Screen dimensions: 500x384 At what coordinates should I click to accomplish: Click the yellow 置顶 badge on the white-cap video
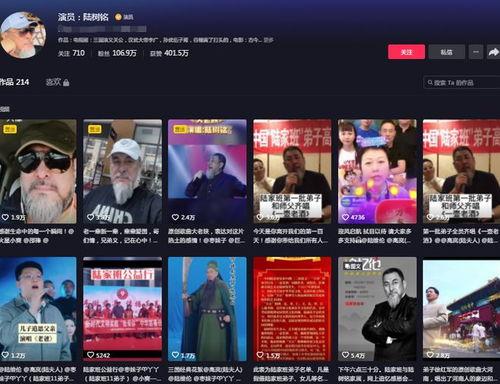tap(95, 129)
